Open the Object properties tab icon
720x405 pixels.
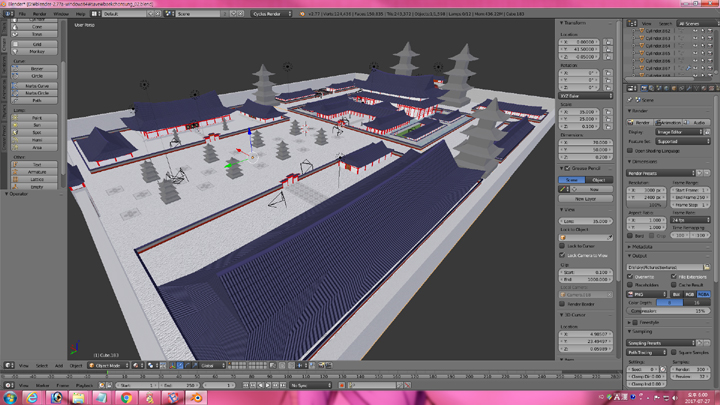[x=674, y=88]
